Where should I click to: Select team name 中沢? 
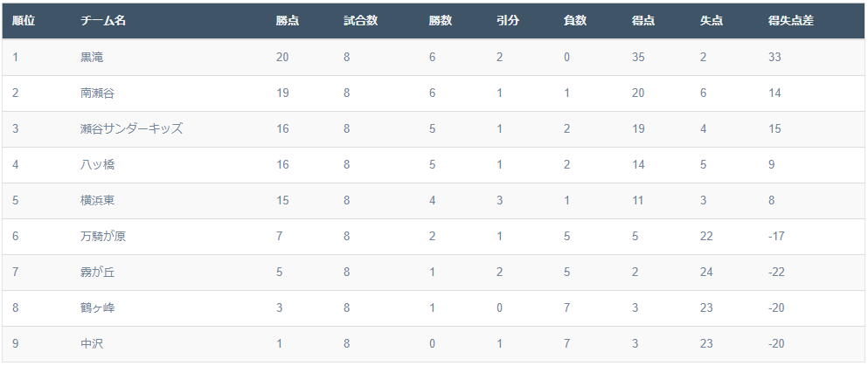point(92,343)
